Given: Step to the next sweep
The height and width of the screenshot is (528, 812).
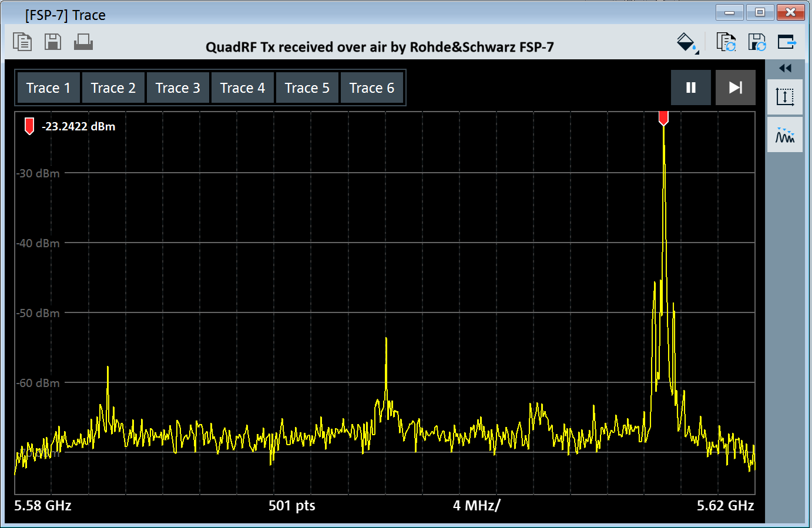Looking at the screenshot, I should click(x=736, y=88).
